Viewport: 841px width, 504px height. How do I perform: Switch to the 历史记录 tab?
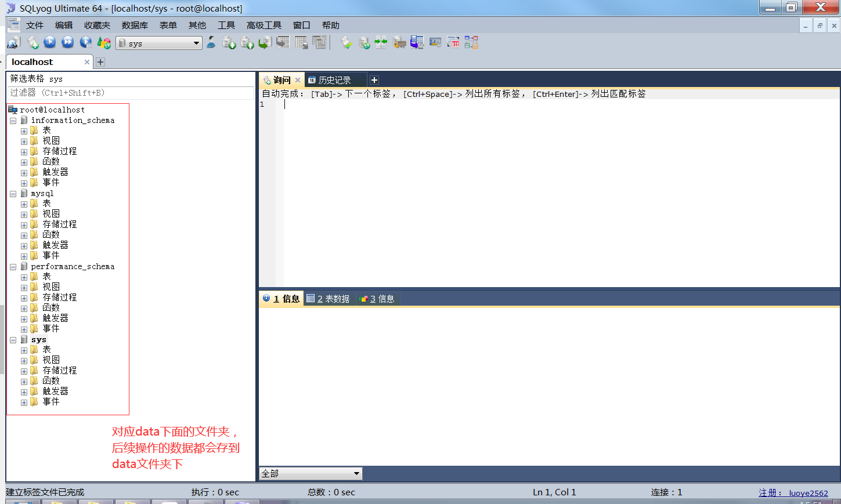[x=334, y=80]
